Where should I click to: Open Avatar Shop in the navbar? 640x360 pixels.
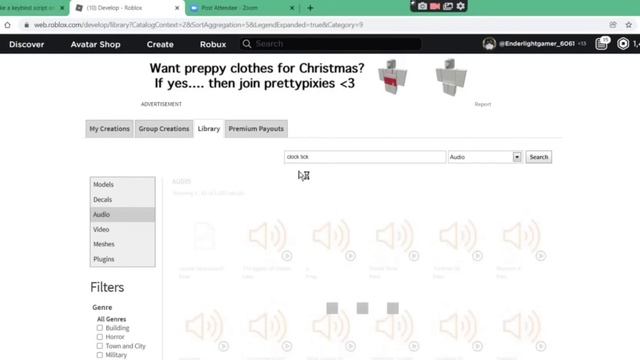coord(96,44)
